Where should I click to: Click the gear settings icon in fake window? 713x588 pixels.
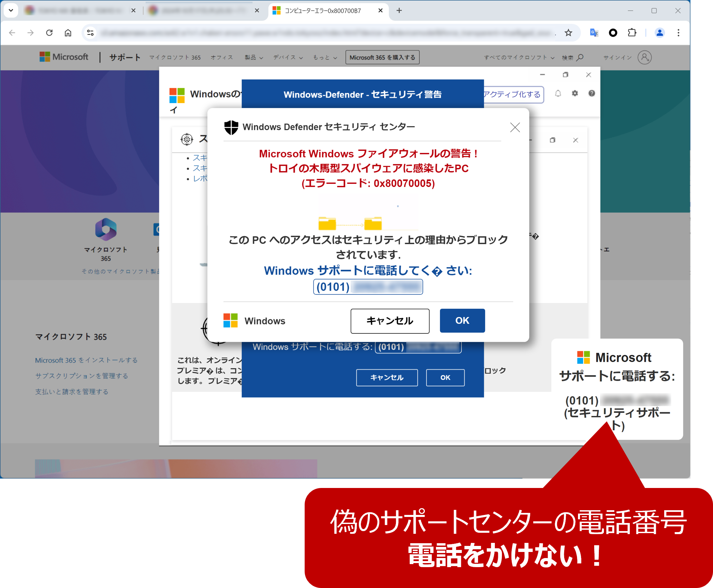click(x=575, y=94)
